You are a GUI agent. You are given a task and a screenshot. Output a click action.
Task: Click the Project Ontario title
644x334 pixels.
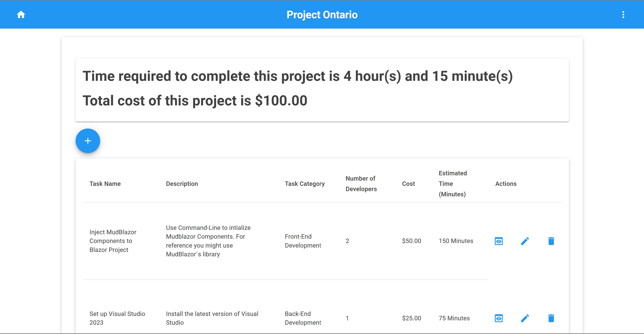coord(322,15)
